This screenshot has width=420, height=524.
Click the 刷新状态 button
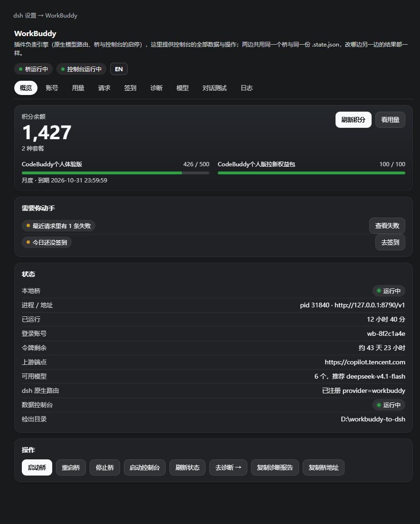pos(187,467)
